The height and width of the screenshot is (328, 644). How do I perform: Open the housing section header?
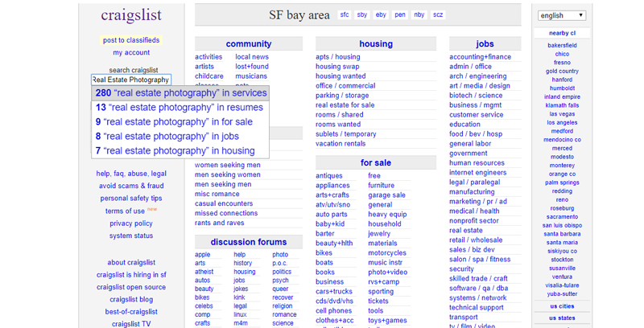(376, 44)
